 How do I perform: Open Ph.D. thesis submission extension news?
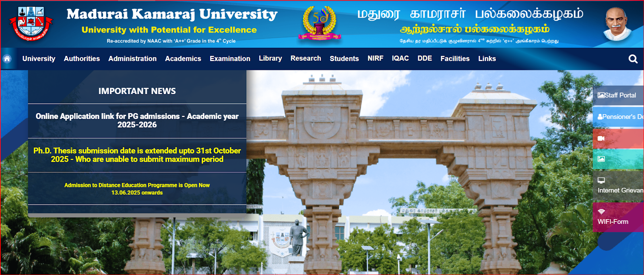coord(137,155)
